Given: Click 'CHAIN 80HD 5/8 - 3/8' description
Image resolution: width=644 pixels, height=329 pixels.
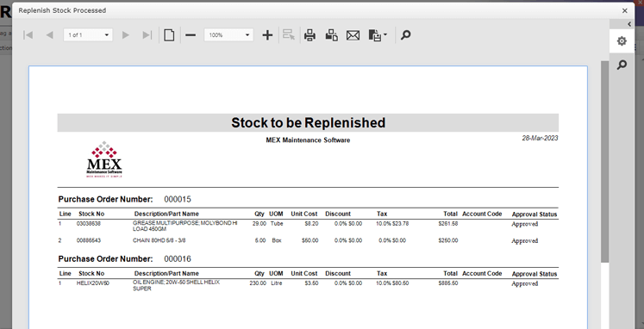Looking at the screenshot, I should [159, 240].
